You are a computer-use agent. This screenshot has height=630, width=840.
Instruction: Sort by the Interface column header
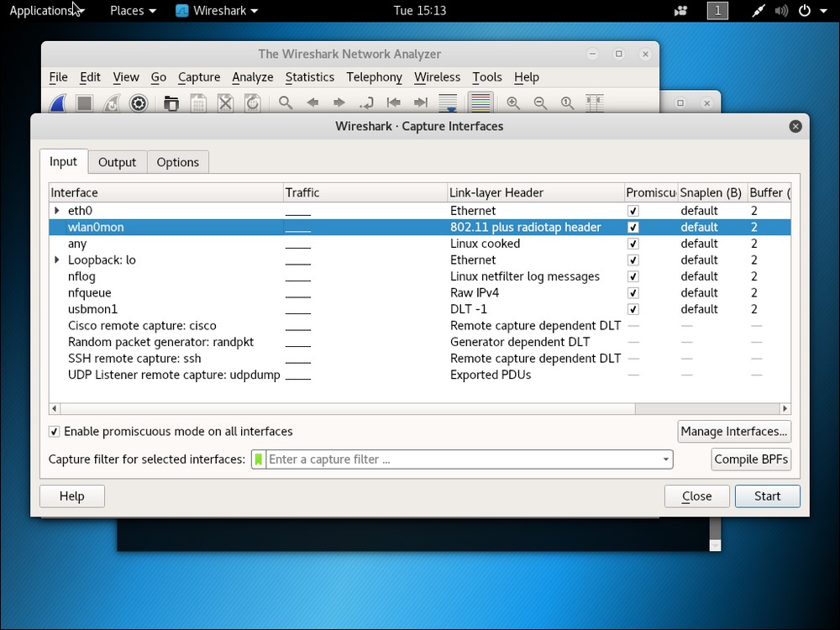pos(166,192)
